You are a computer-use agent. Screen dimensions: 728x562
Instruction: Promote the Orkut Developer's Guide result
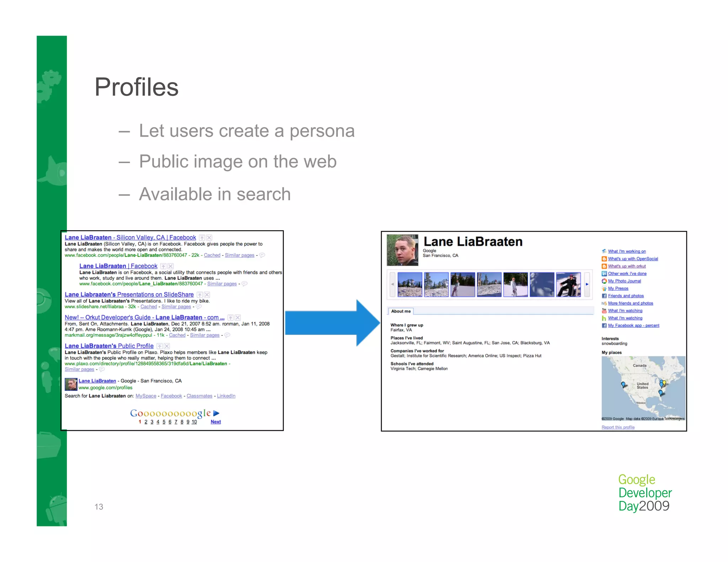pyautogui.click(x=231, y=317)
